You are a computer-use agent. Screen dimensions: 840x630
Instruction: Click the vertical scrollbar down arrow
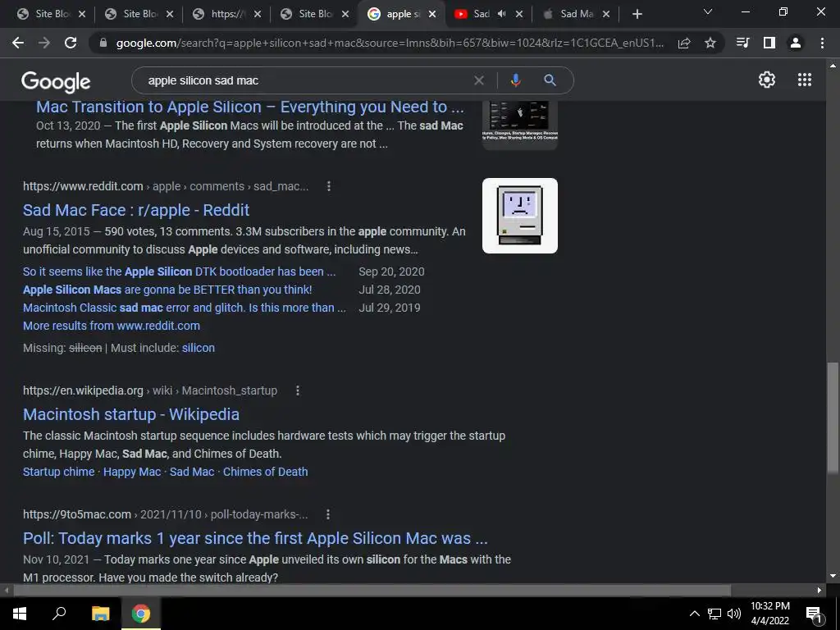coord(833,576)
